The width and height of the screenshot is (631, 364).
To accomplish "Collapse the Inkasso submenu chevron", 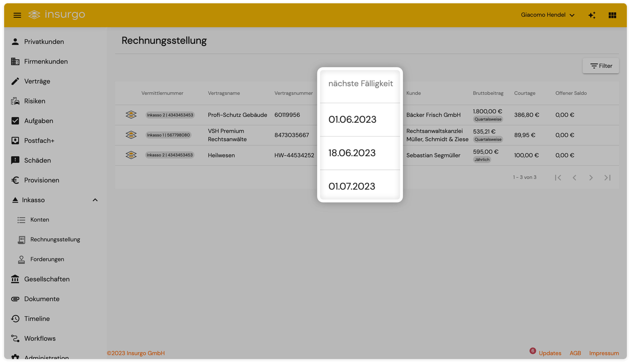I will 95,200.
